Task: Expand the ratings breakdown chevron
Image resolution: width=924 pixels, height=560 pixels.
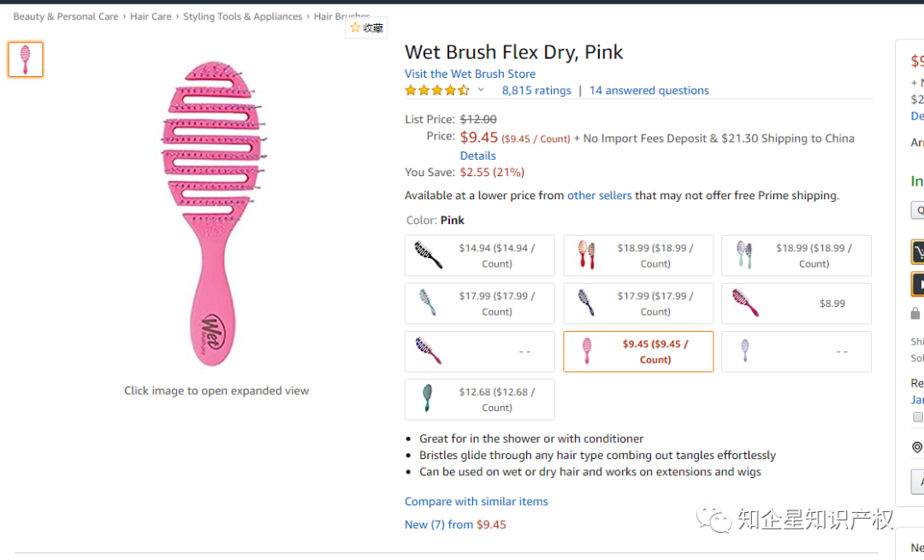Action: tap(481, 90)
